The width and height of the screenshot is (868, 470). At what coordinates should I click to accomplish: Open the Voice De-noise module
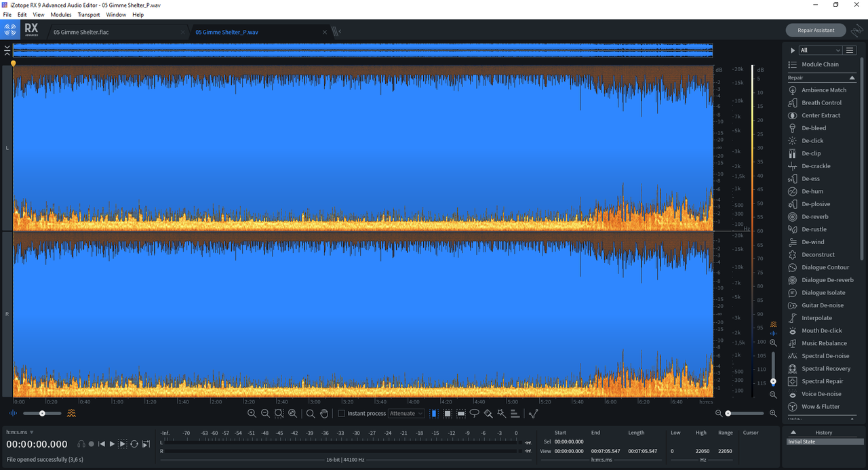pos(814,394)
